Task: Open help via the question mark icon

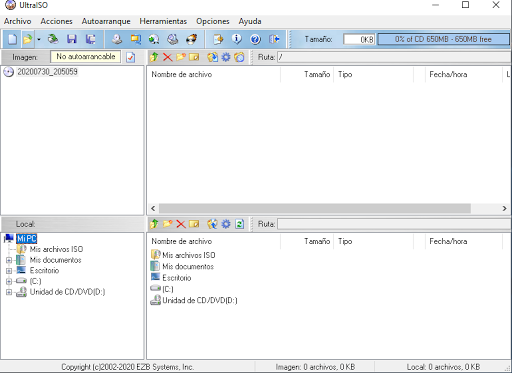Action: point(255,39)
